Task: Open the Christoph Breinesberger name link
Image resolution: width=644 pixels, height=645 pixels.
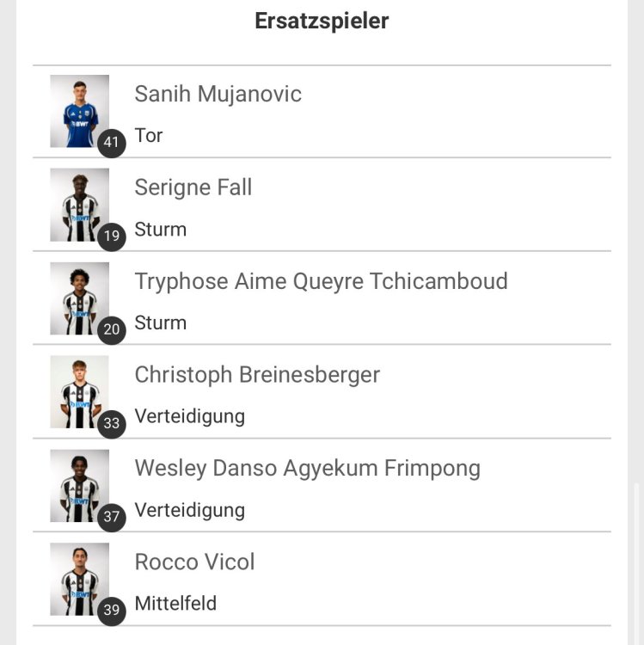Action: (x=257, y=375)
